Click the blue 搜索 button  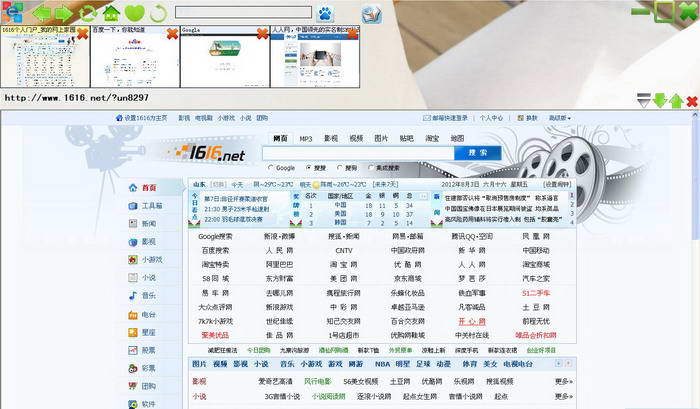[477, 153]
